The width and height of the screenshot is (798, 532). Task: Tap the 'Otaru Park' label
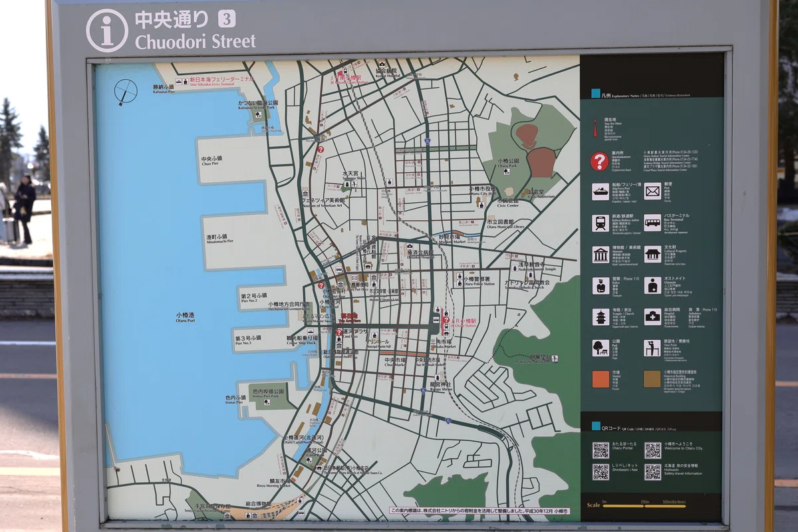[508, 167]
